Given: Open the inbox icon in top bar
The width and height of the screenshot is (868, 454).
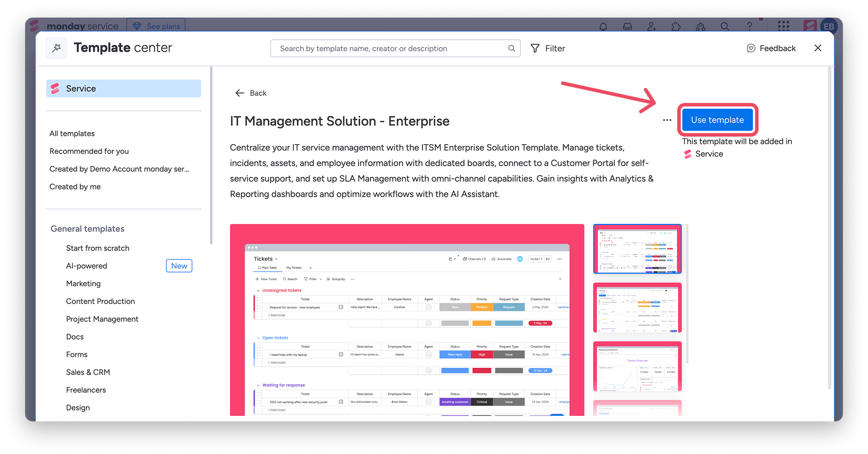Looking at the screenshot, I should click(628, 26).
